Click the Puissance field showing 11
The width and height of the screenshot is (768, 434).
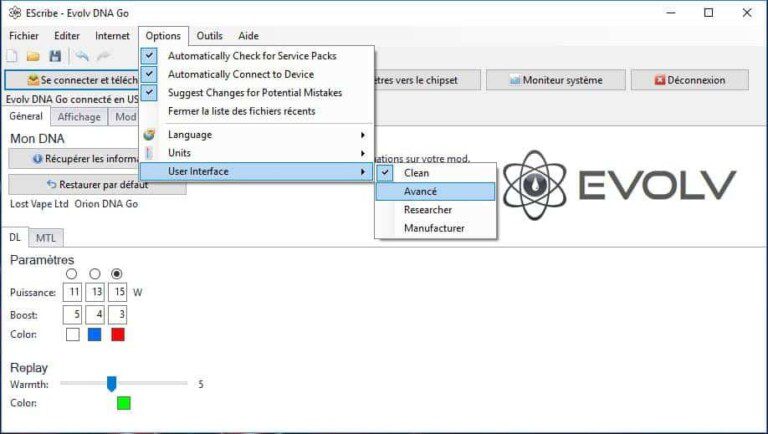pos(72,292)
